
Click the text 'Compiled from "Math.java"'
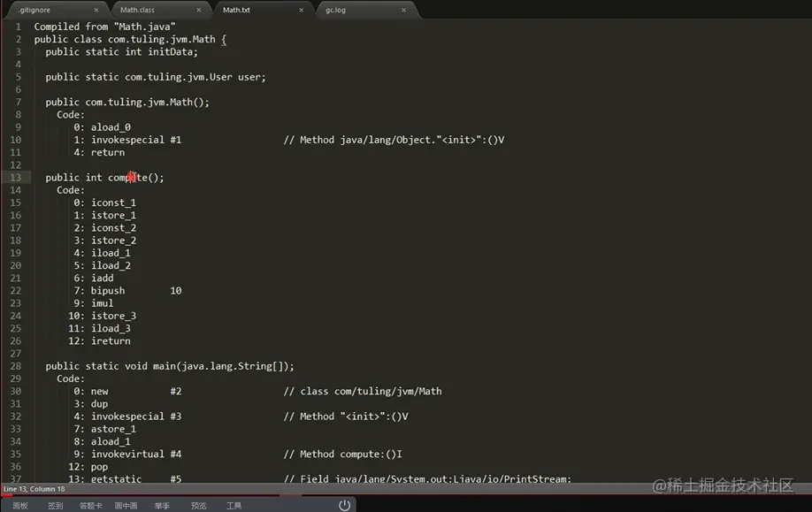pyautogui.click(x=104, y=27)
